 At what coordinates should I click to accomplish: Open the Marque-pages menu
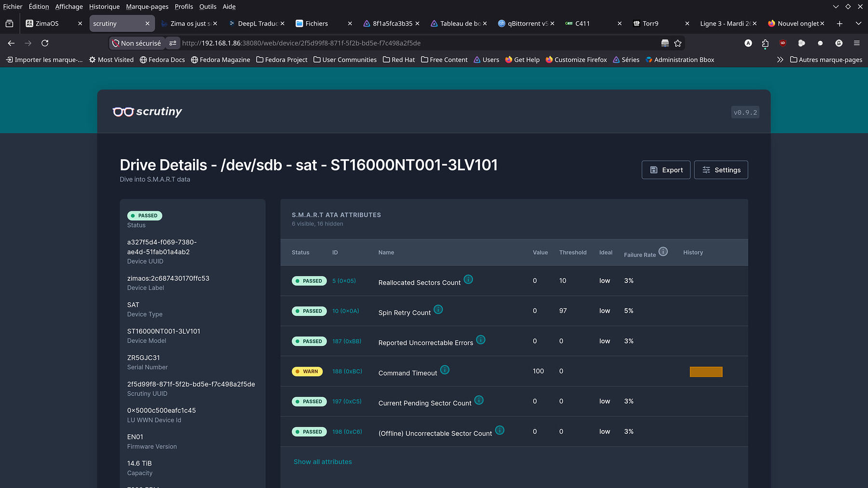tap(147, 6)
